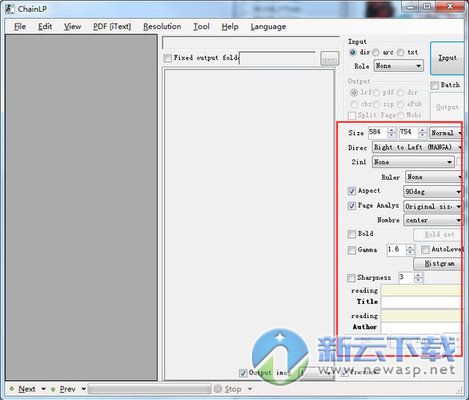Open the Help menu
Viewport: 469px width, 400px height.
230,27
